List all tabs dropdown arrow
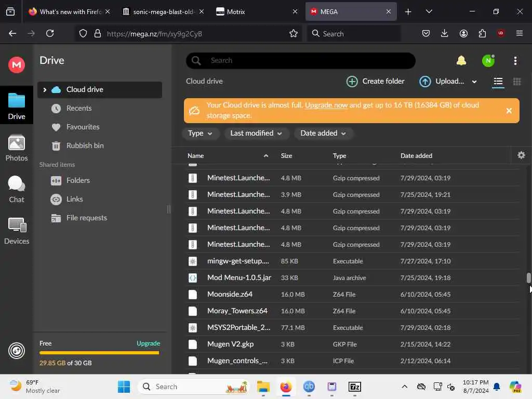 429,11
